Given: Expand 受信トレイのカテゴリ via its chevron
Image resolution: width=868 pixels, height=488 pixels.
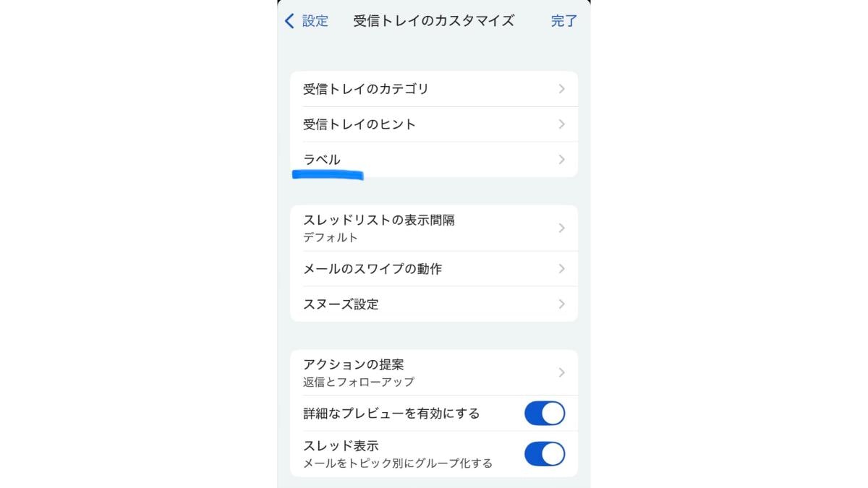Looking at the screenshot, I should pyautogui.click(x=562, y=89).
